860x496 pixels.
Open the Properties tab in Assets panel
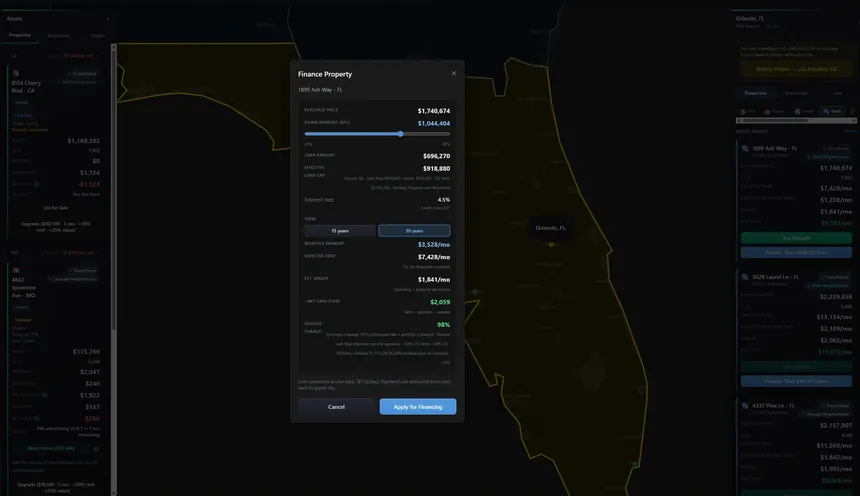[x=20, y=35]
